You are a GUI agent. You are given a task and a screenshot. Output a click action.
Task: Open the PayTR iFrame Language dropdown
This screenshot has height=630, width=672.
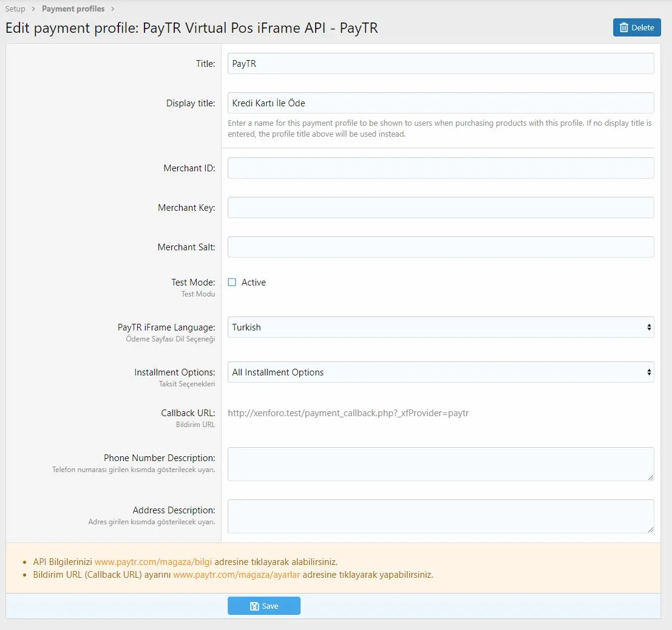pyautogui.click(x=441, y=327)
